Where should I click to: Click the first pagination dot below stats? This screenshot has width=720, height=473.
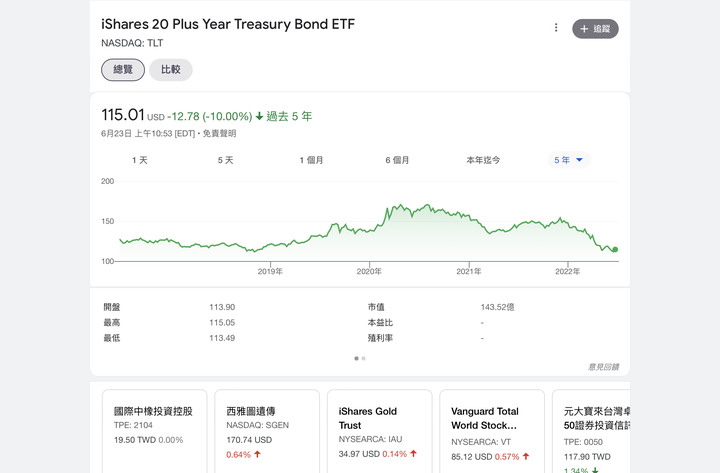[356, 358]
